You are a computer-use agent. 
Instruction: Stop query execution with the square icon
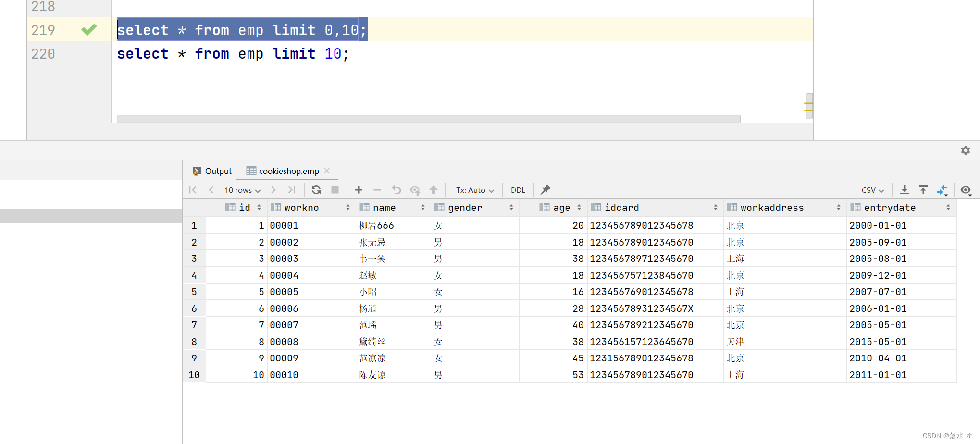[335, 190]
